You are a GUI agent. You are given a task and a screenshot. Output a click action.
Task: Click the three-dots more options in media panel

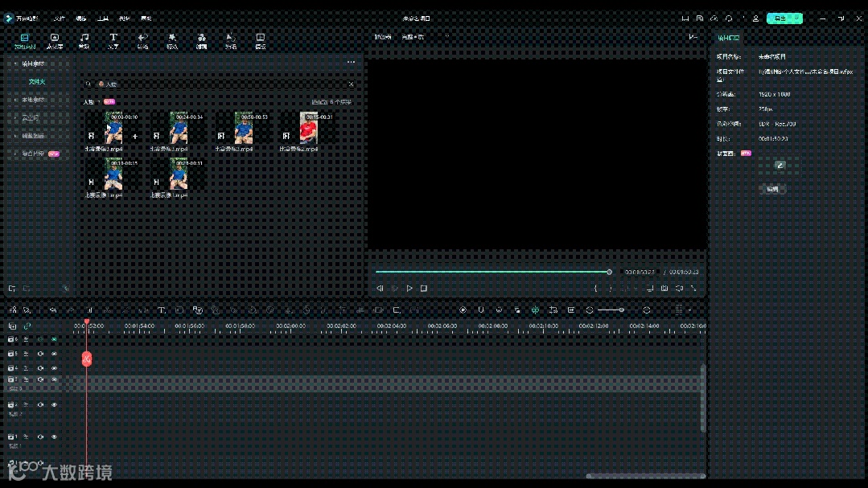(351, 62)
